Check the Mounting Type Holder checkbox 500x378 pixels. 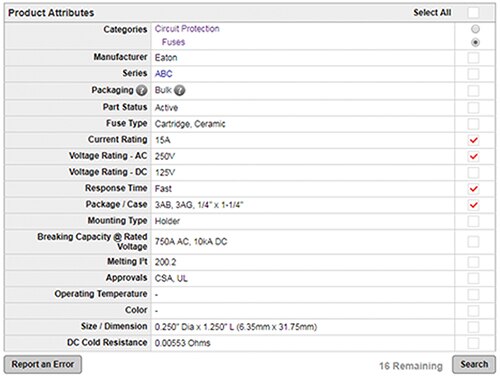click(x=473, y=221)
